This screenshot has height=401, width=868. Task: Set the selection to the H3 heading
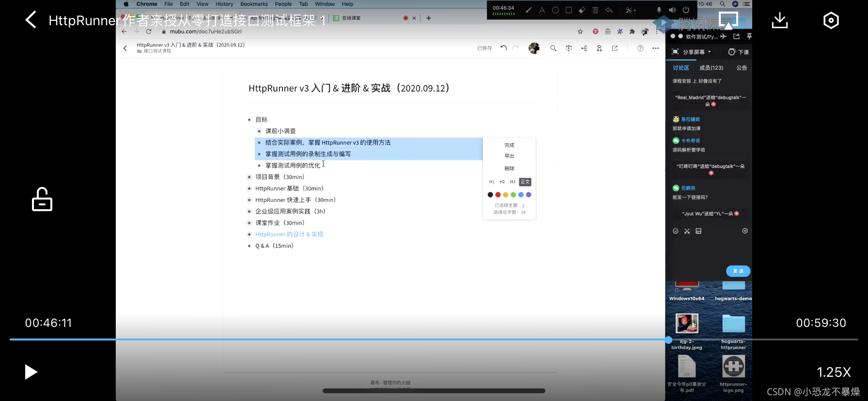(x=512, y=182)
